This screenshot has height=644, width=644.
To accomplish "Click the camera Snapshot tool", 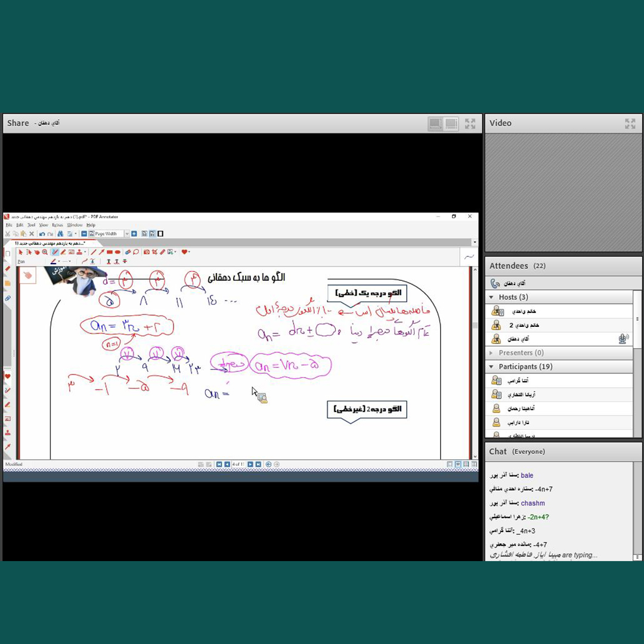I will 147,252.
